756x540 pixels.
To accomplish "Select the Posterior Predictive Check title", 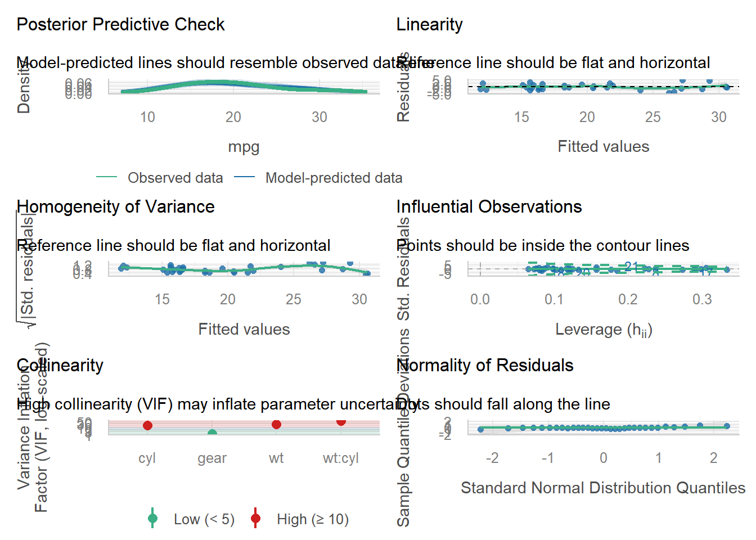I will (x=120, y=25).
